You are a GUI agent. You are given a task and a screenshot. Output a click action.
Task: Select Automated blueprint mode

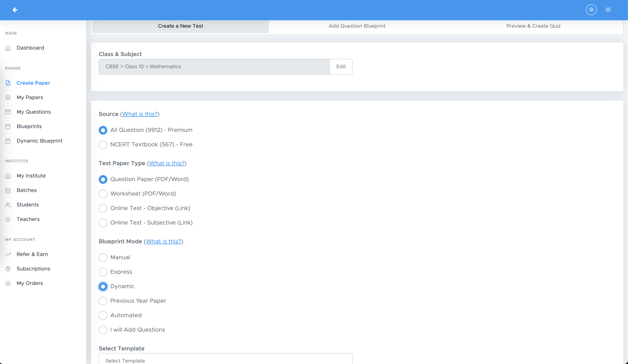tap(103, 316)
